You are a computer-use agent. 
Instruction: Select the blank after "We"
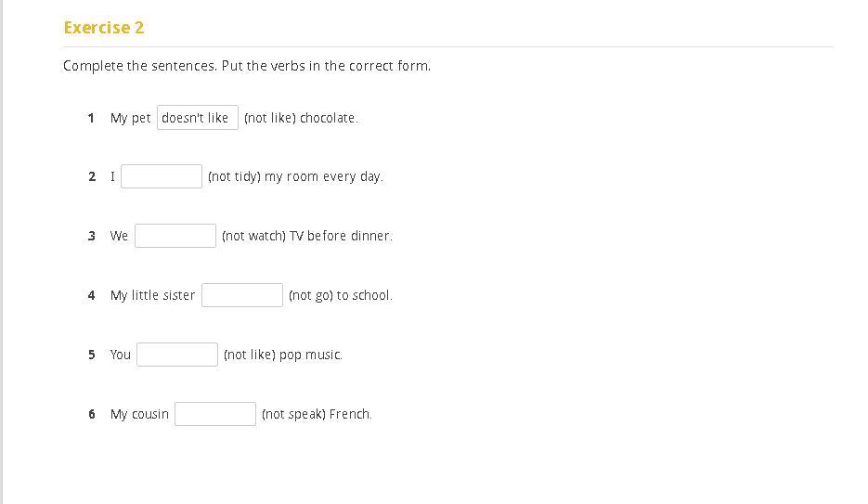coord(175,236)
